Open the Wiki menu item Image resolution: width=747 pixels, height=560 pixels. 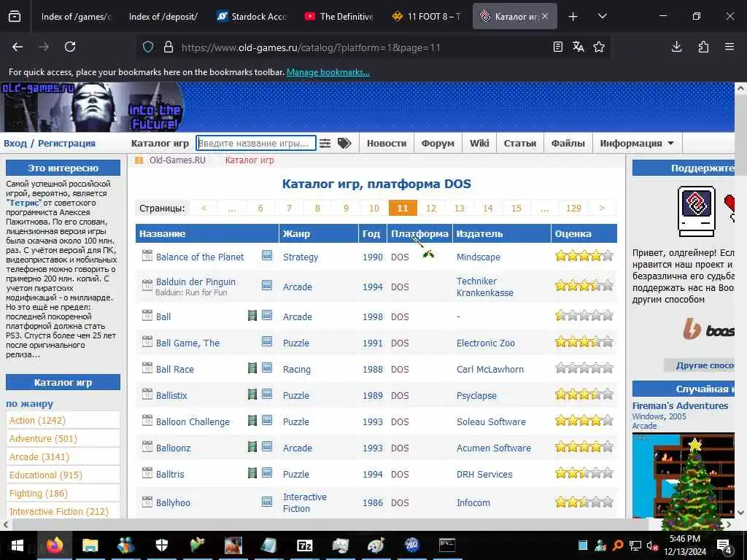click(479, 144)
